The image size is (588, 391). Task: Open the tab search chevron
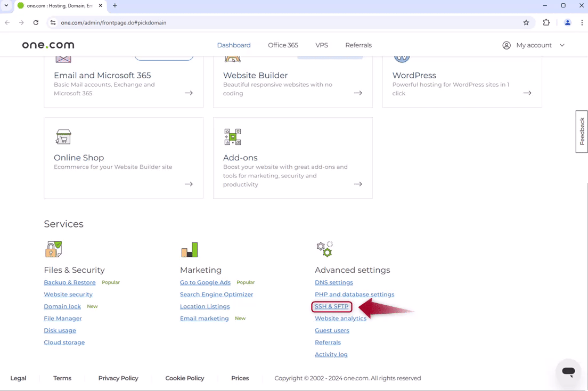tap(6, 6)
